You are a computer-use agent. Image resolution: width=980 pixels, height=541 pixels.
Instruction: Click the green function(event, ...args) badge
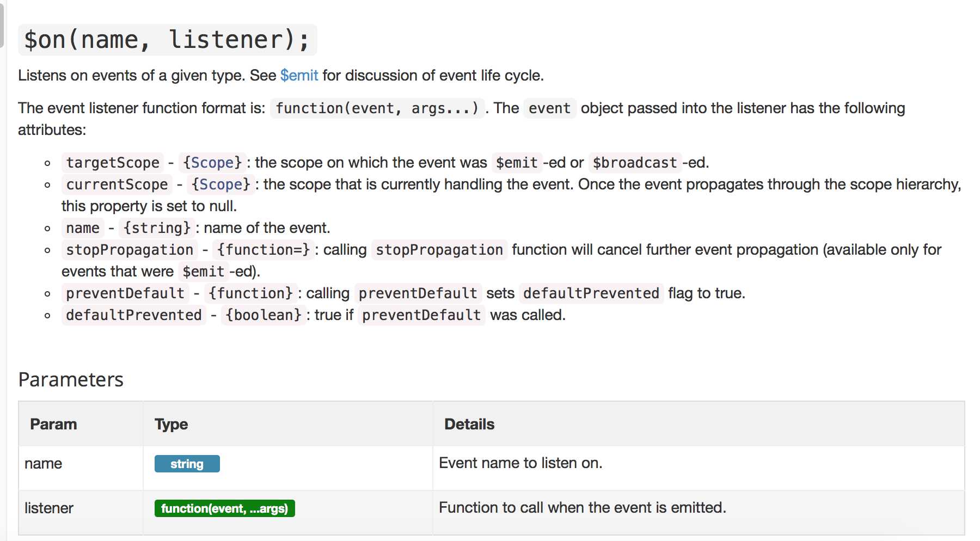pyautogui.click(x=225, y=508)
